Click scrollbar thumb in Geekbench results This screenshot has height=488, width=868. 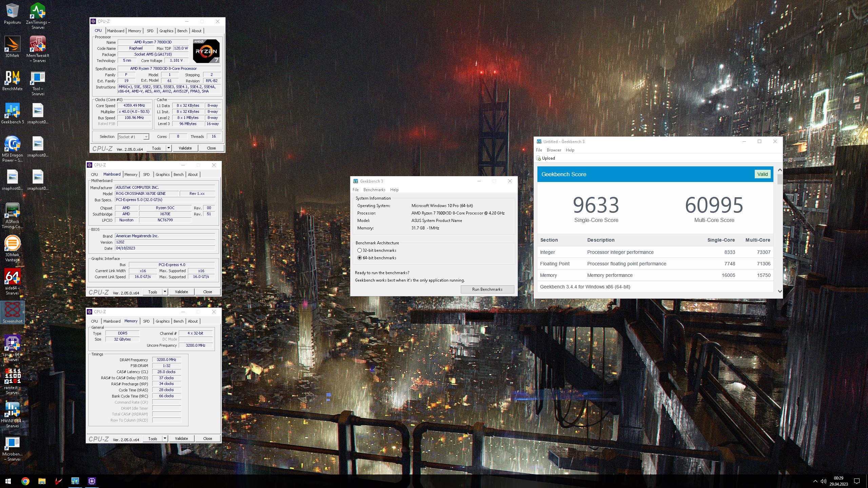(780, 179)
